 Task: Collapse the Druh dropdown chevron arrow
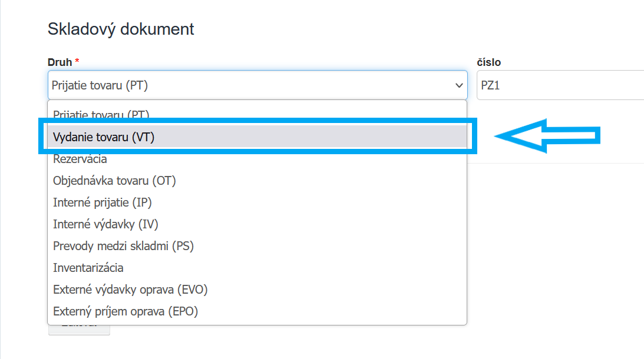[459, 86]
